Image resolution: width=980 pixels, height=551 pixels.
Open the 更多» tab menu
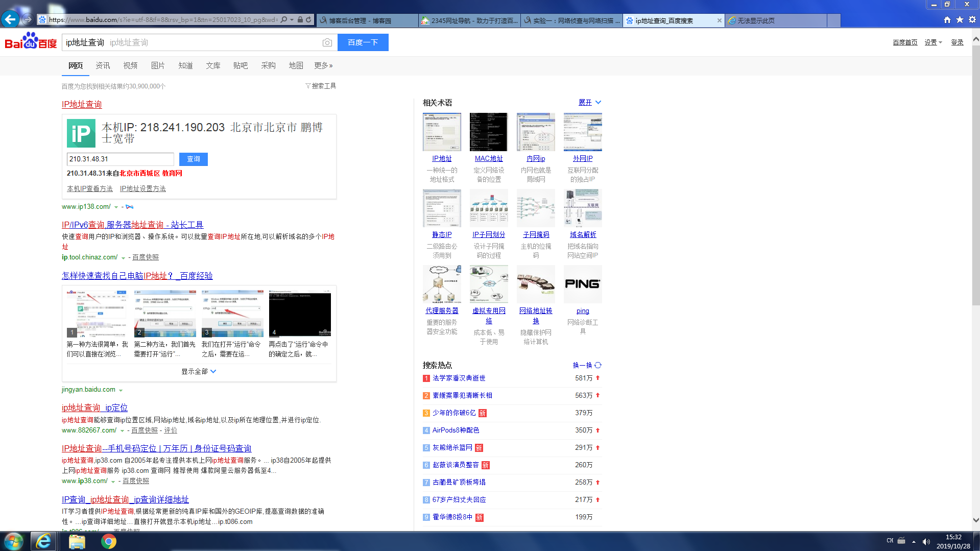coord(323,65)
